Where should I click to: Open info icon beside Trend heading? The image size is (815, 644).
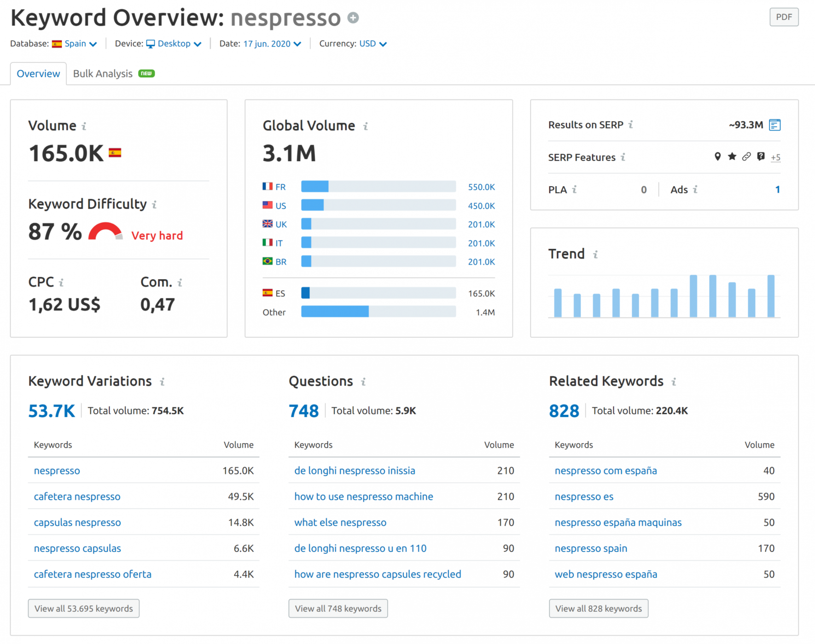(595, 254)
